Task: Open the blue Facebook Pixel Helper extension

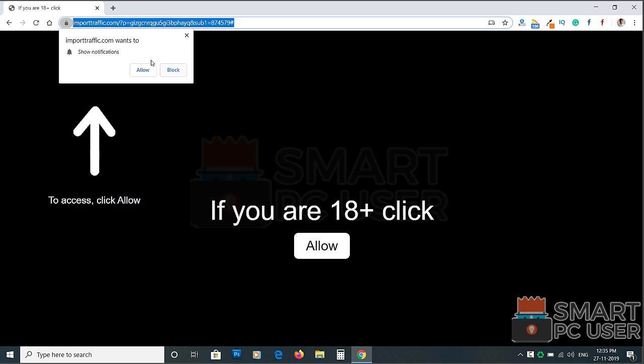Action: pyautogui.click(x=588, y=23)
